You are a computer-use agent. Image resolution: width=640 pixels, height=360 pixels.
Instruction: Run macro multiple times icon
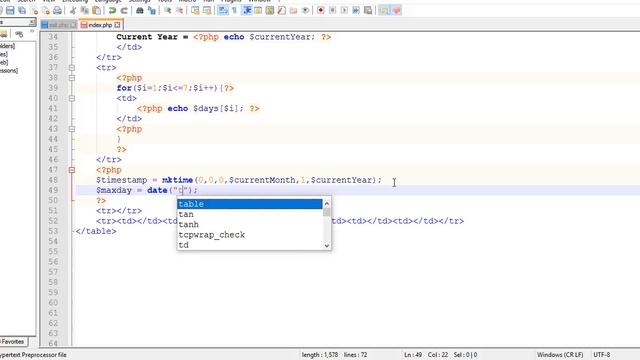click(356, 10)
